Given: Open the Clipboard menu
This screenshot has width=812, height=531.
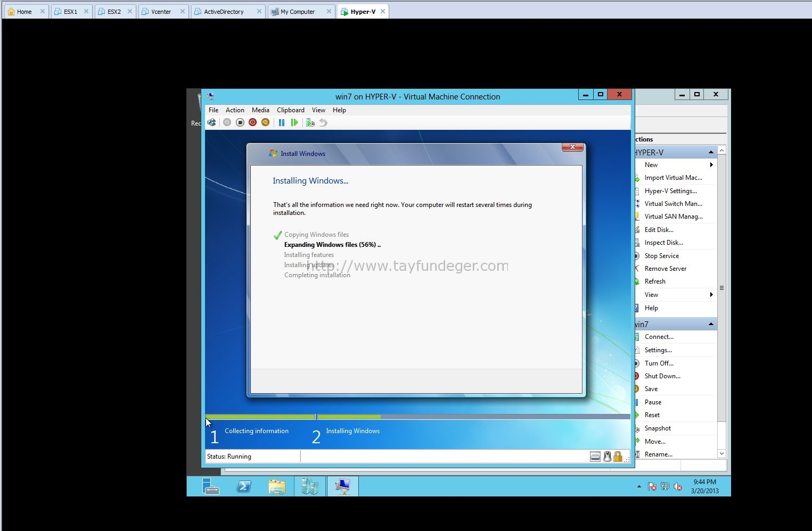Looking at the screenshot, I should pos(291,110).
